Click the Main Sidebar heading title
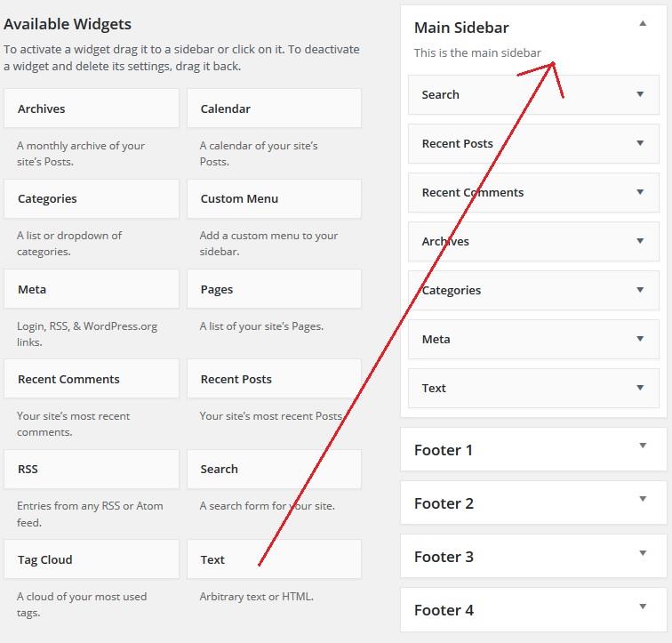The image size is (672, 643). click(461, 28)
